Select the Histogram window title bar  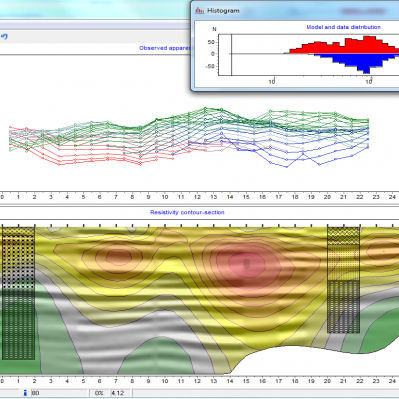296,10
